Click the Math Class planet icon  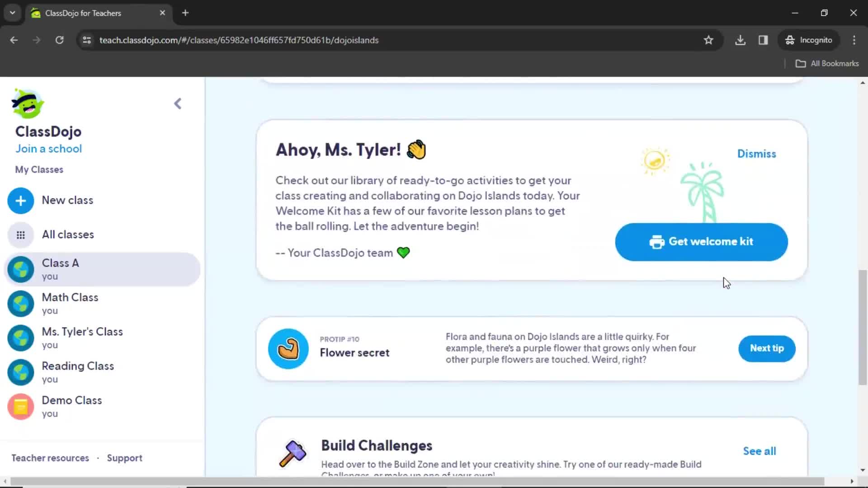point(21,303)
